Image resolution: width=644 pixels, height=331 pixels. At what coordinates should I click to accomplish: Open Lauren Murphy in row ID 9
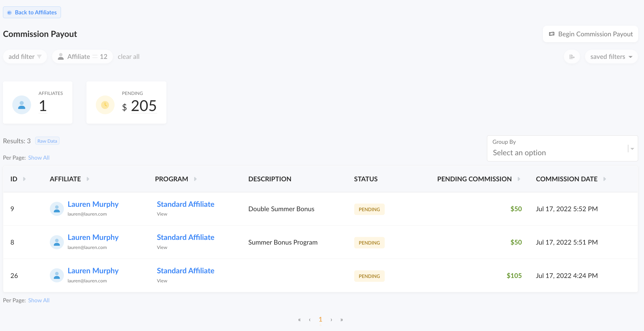[93, 204]
